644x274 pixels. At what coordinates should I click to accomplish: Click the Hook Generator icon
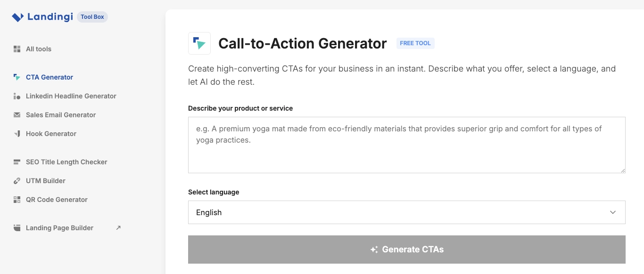pyautogui.click(x=17, y=134)
